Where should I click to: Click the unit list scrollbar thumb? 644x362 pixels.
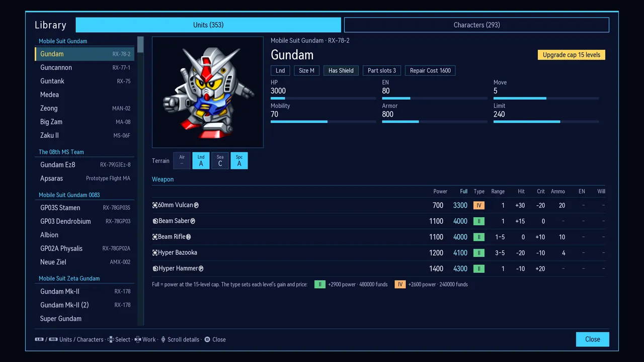141,44
